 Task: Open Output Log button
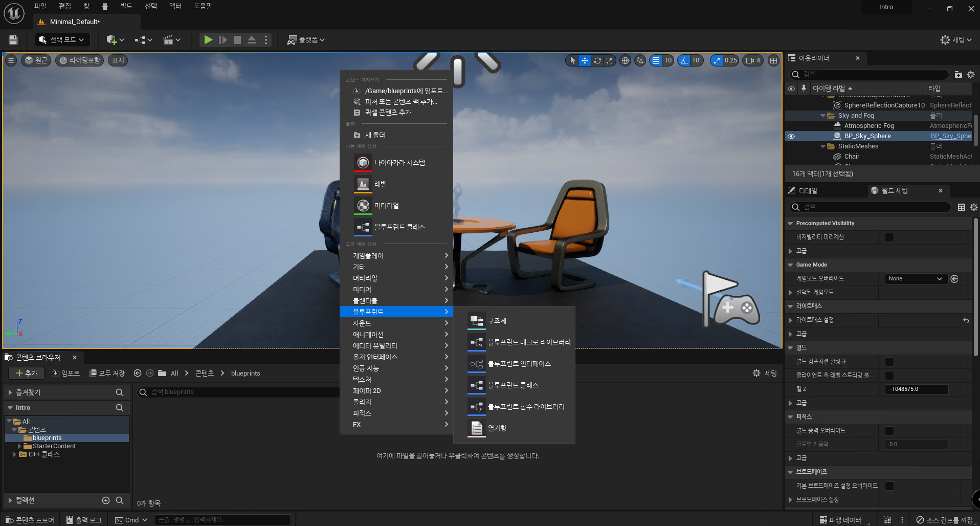tap(84, 520)
